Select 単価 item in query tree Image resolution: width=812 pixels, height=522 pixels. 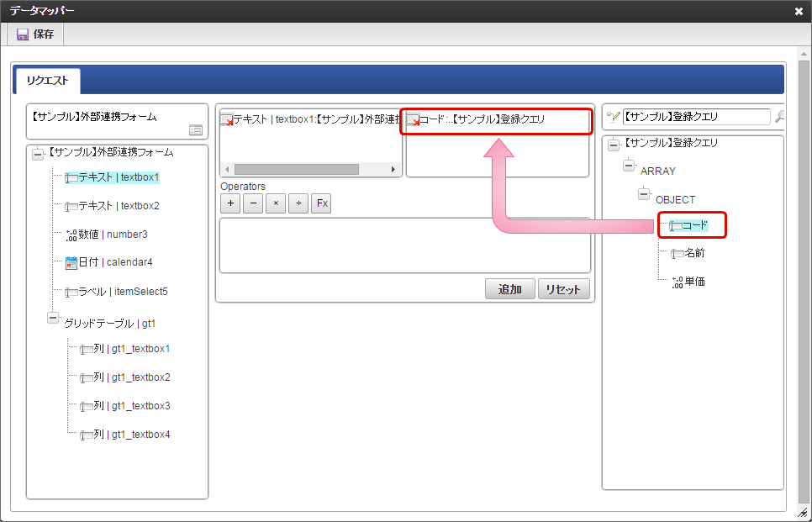tap(688, 282)
